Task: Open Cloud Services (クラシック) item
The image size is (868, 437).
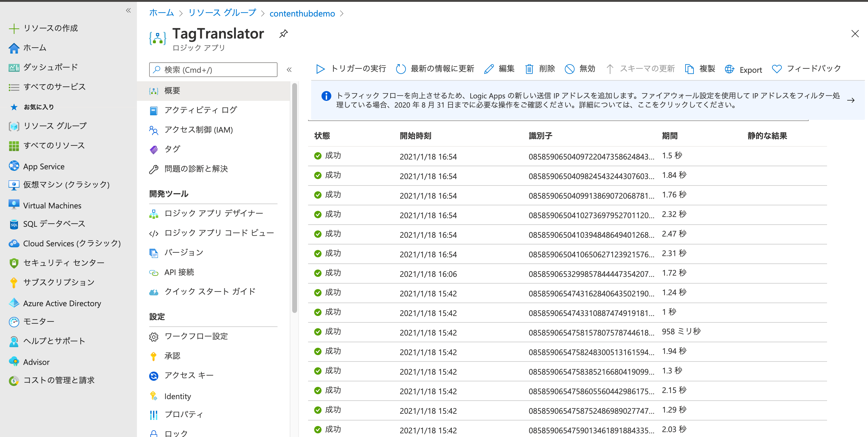Action: point(65,243)
